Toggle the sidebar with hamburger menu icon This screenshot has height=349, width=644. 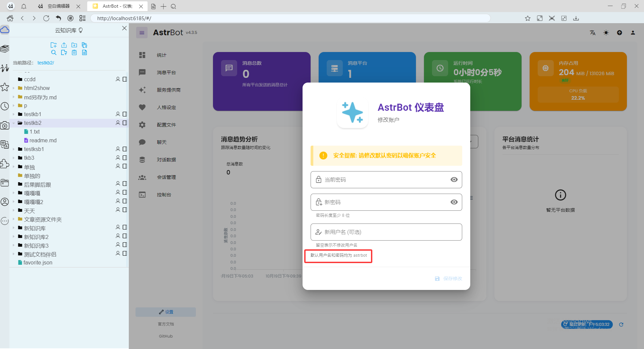(x=142, y=32)
